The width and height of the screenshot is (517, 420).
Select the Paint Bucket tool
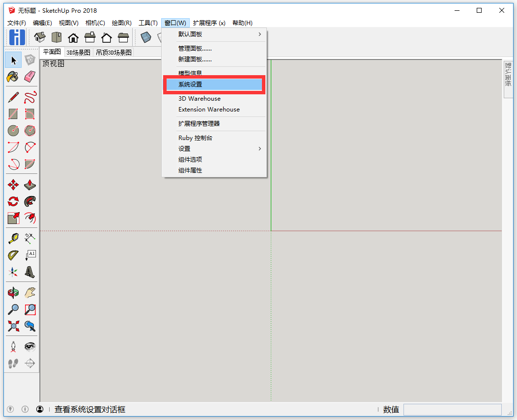13,77
